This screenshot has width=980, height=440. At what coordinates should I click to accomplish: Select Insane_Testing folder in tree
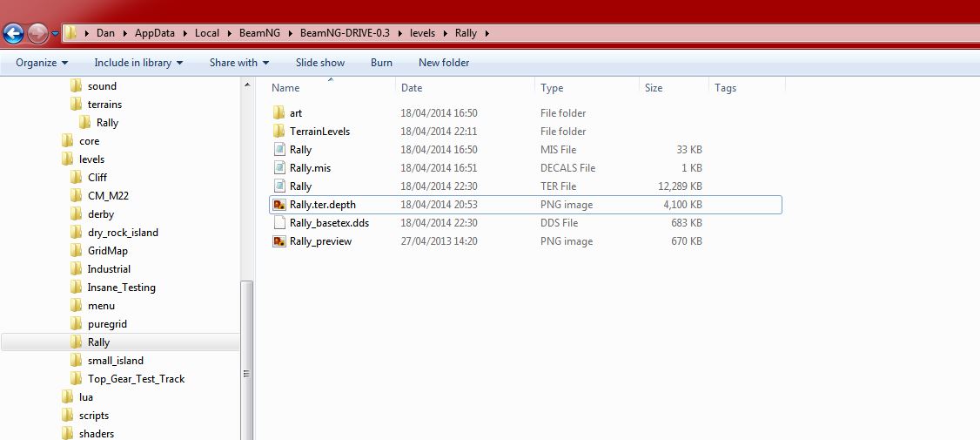pos(121,288)
